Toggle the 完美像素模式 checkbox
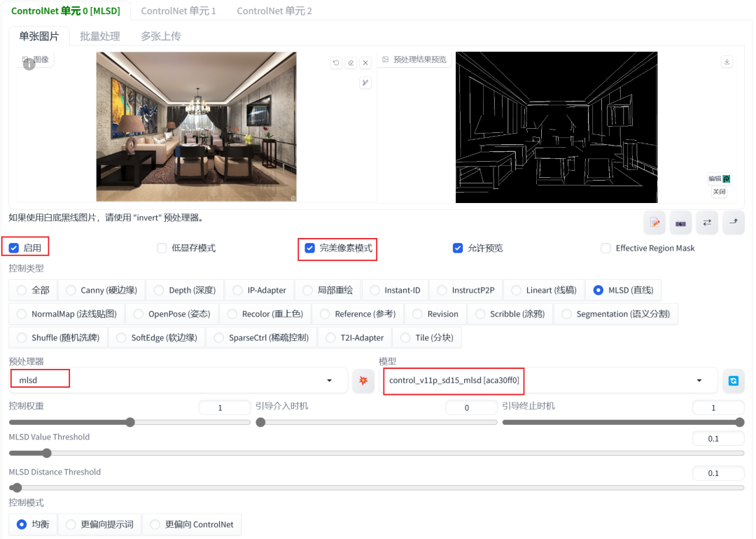The image size is (756, 539). (310, 248)
